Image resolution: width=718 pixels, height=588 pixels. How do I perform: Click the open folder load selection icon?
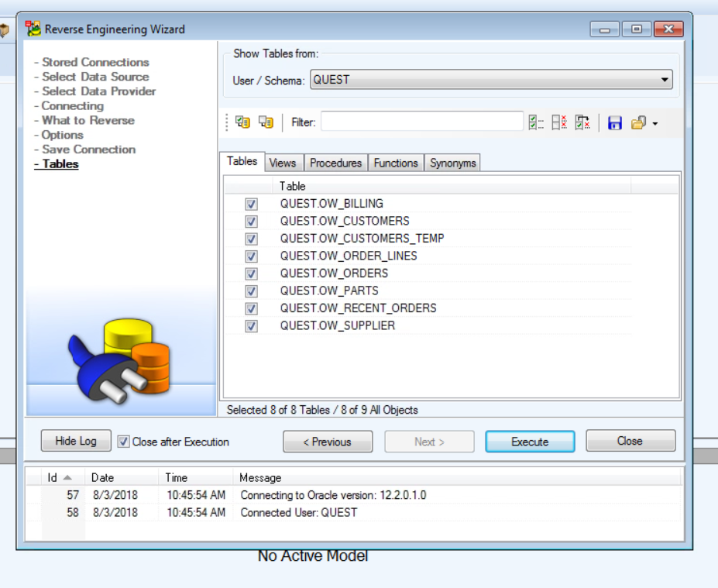pyautogui.click(x=638, y=122)
